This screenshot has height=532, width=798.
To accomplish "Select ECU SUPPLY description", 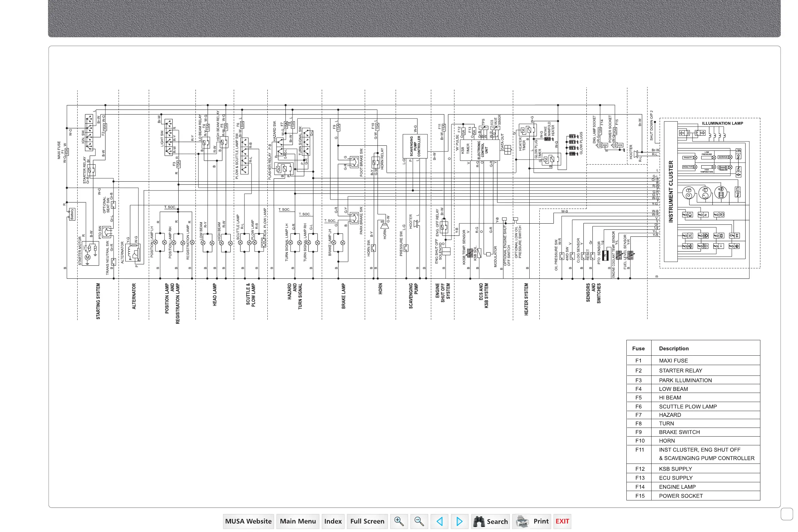I will (x=675, y=478).
